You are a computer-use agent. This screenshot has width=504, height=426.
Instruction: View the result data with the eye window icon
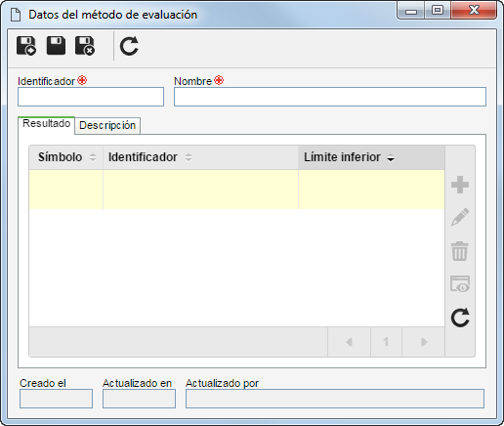coord(460,283)
